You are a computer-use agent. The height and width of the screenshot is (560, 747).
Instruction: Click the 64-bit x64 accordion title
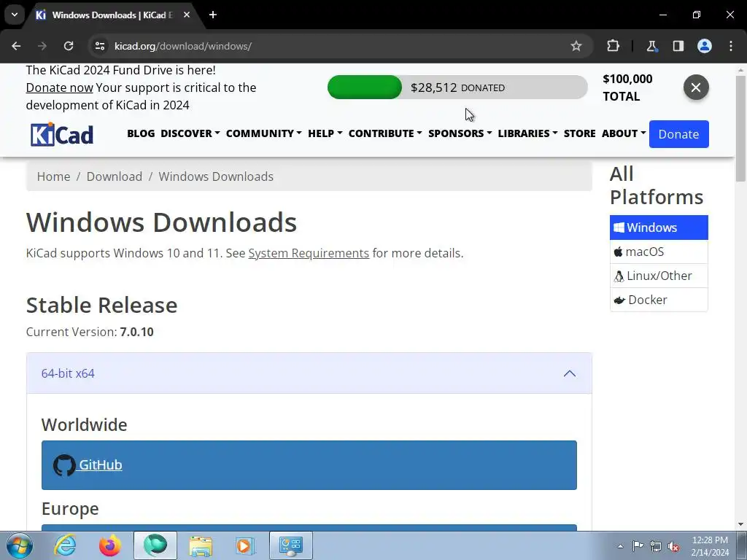[68, 374]
